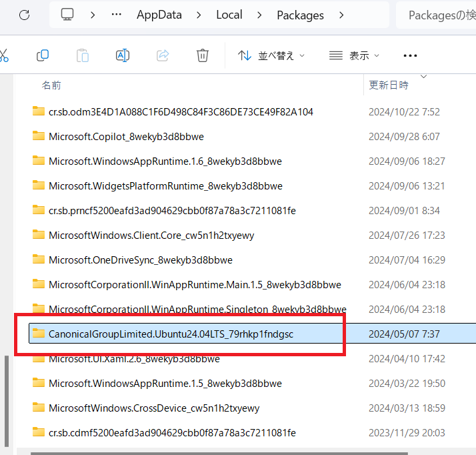Click the Delete trash can icon

pyautogui.click(x=203, y=55)
